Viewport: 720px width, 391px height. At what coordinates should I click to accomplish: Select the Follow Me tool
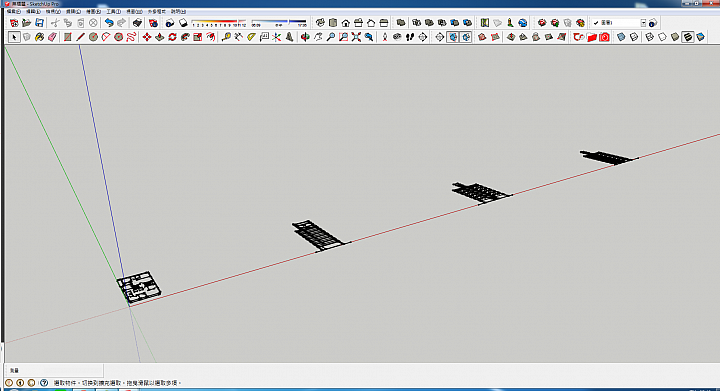click(185, 37)
